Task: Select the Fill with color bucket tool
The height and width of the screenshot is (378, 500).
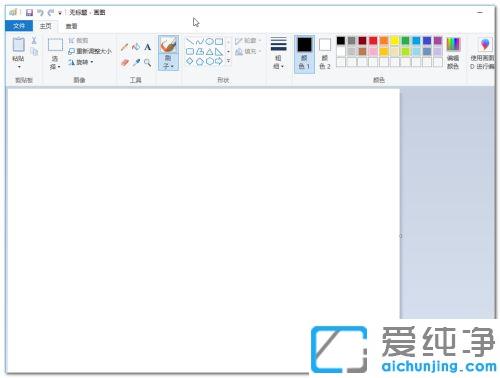Action: (136, 47)
